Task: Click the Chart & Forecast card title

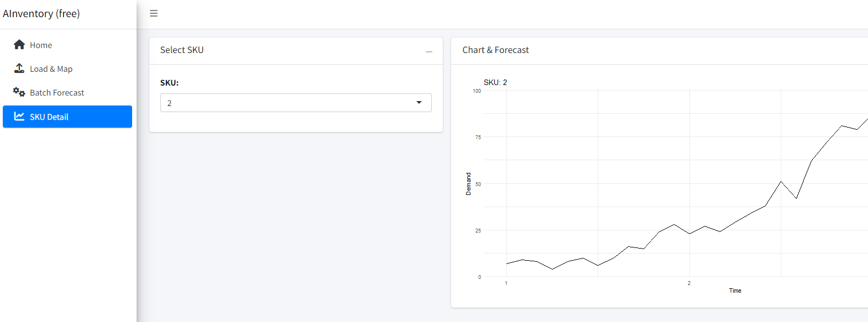Action: (495, 50)
